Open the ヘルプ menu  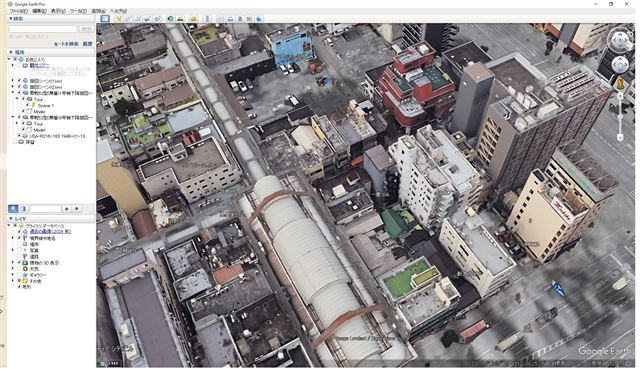[x=119, y=11]
